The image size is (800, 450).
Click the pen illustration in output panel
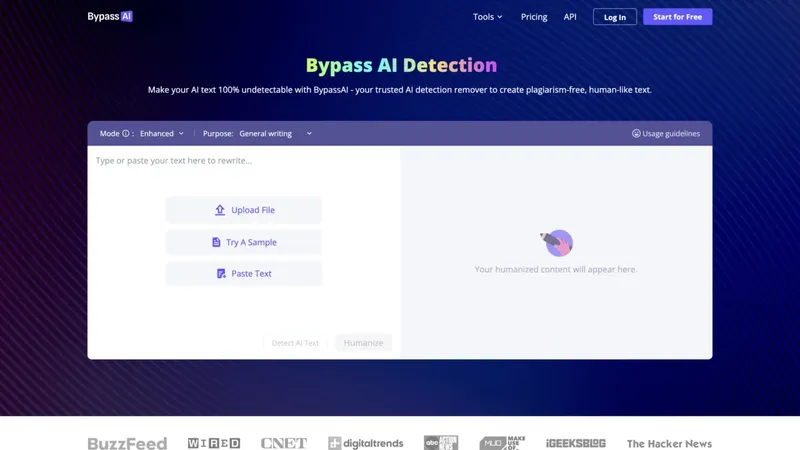click(x=557, y=242)
